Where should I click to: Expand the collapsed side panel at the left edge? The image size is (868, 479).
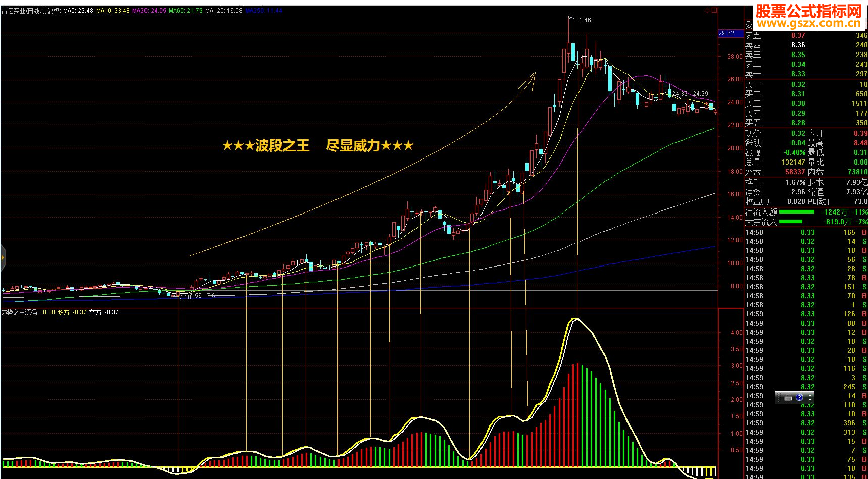tap(3, 257)
